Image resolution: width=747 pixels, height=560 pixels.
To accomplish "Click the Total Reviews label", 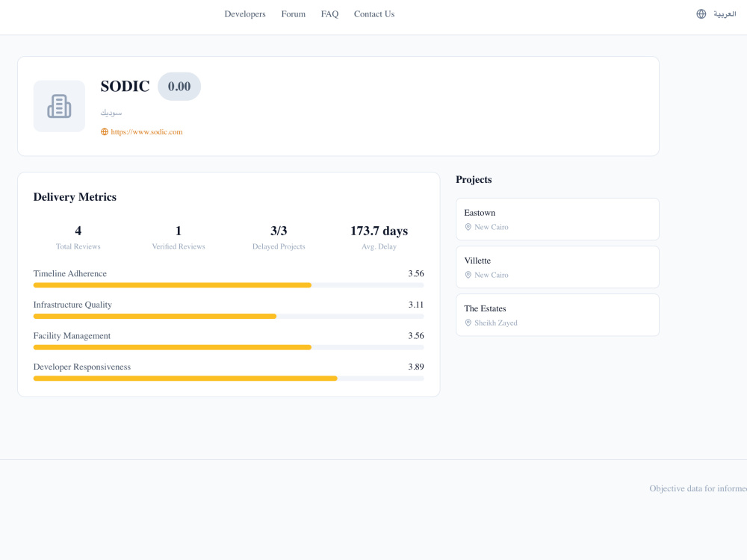I will [78, 246].
